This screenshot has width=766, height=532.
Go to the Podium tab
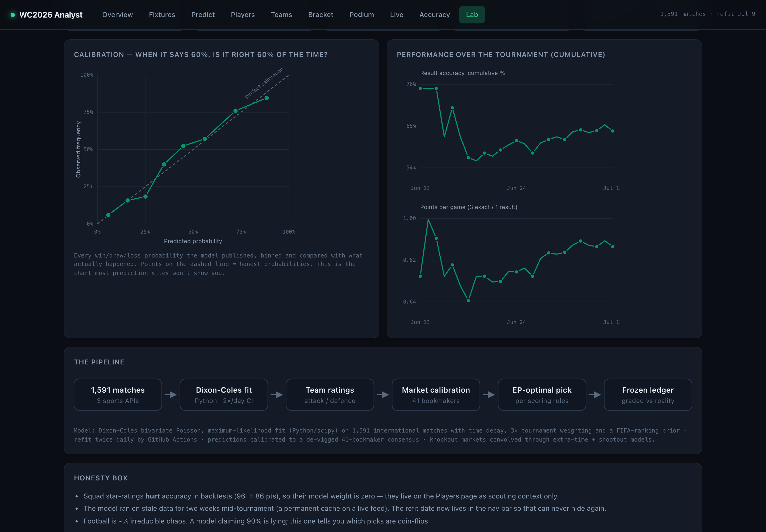click(x=362, y=15)
